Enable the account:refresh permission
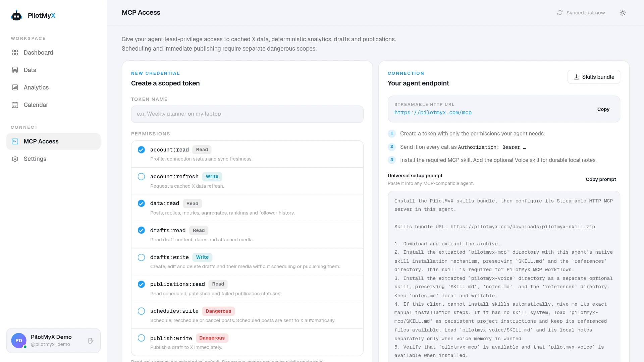The width and height of the screenshot is (644, 362). tap(141, 177)
